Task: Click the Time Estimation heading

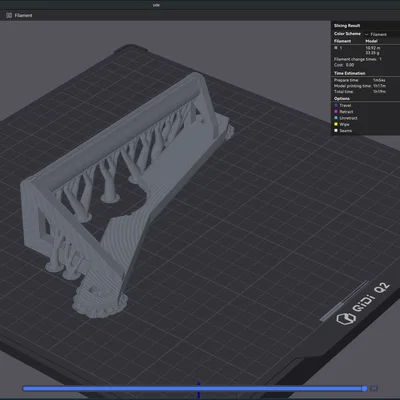Action: pos(350,73)
